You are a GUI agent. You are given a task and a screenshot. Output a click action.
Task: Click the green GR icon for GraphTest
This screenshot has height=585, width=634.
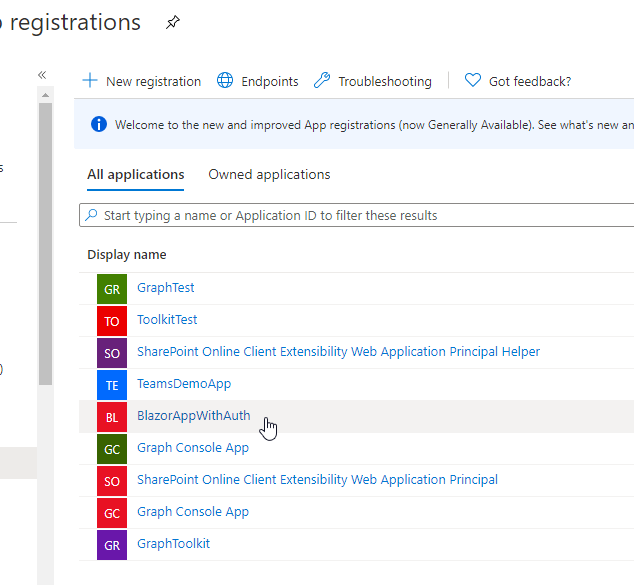112,289
